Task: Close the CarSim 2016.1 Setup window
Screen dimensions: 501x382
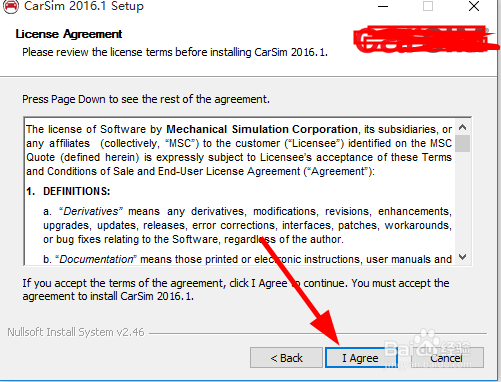Action: (474, 6)
